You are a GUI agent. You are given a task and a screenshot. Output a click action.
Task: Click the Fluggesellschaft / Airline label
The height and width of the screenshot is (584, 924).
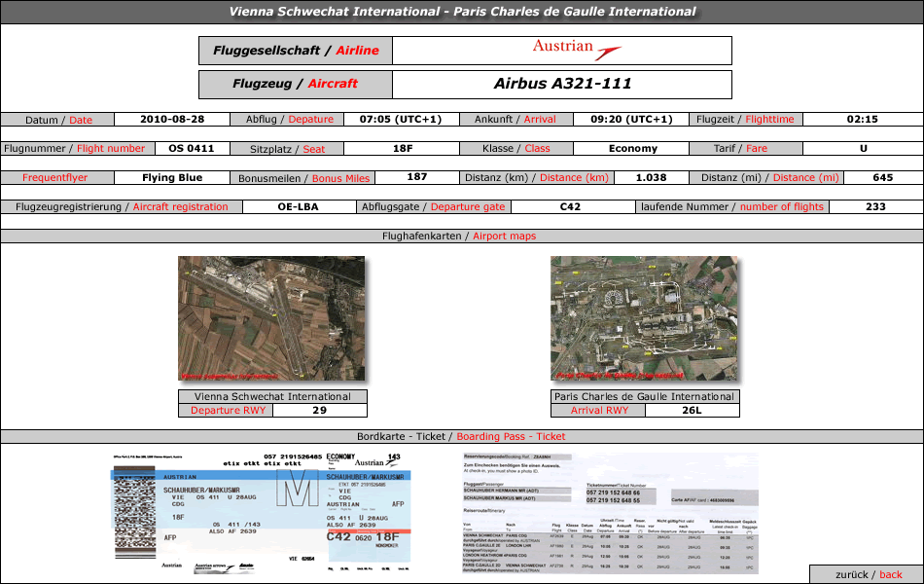[296, 51]
